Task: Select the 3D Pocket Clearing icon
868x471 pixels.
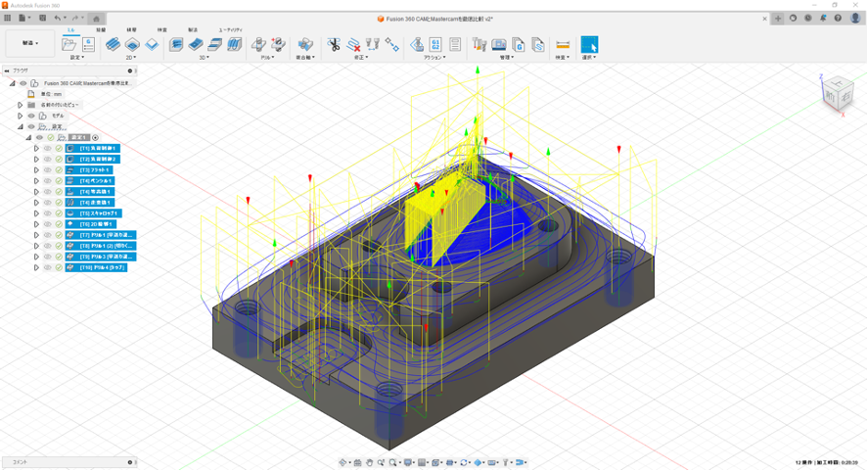Action: point(196,44)
